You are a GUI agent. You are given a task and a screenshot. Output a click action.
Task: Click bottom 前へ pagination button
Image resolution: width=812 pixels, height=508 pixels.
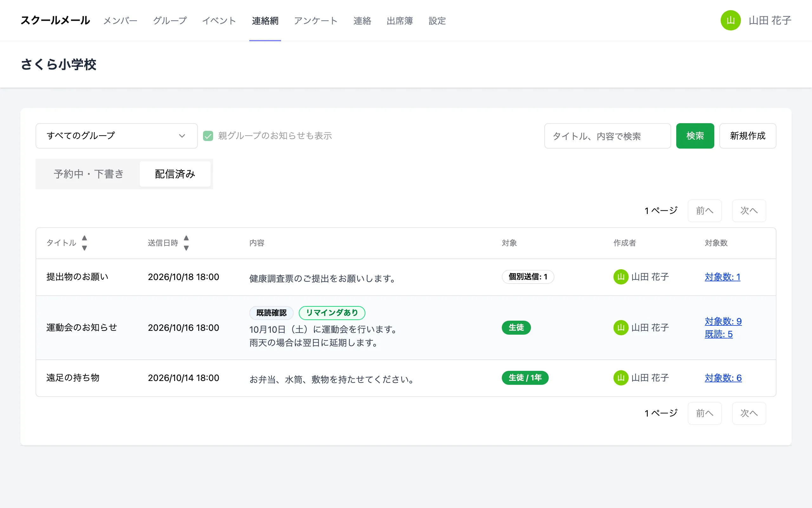[x=704, y=413]
